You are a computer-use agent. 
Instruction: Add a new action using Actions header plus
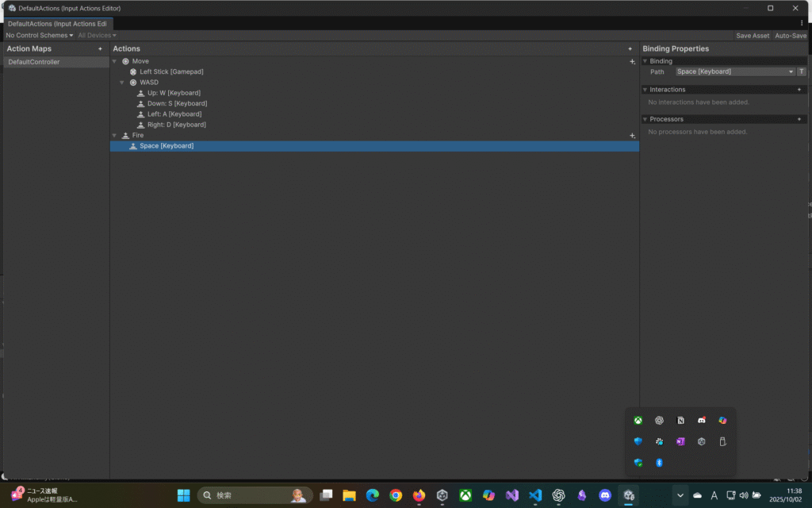click(x=630, y=49)
